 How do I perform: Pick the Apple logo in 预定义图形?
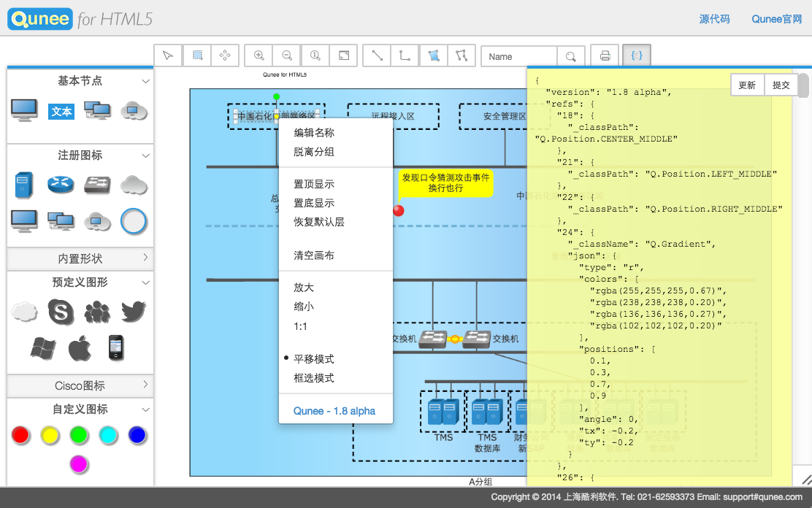click(x=80, y=347)
